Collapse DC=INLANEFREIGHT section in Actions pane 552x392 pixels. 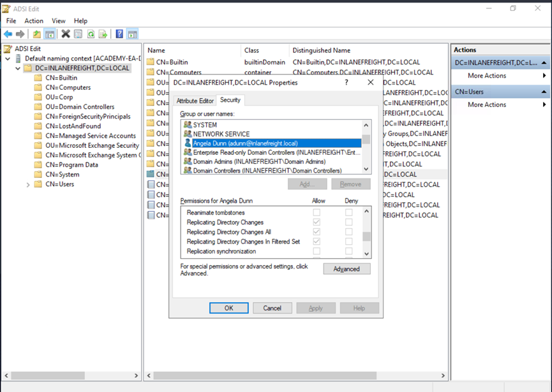544,63
